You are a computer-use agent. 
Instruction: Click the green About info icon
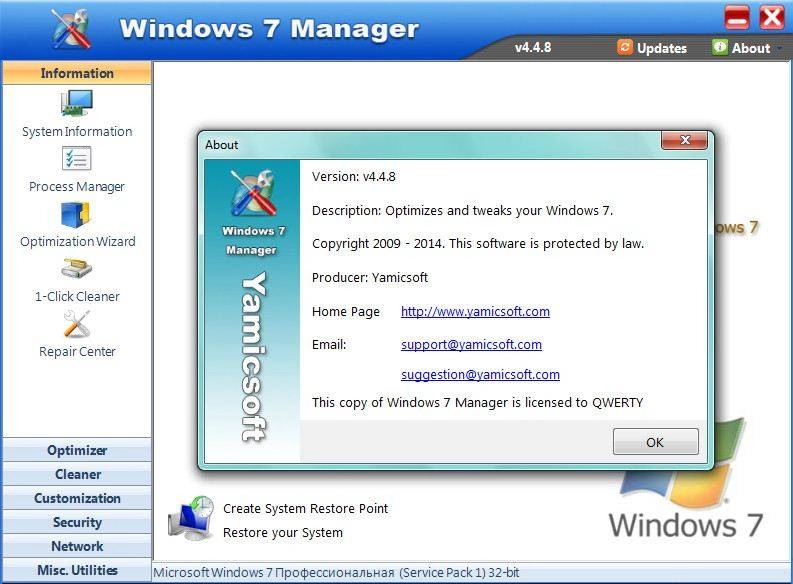(x=719, y=47)
